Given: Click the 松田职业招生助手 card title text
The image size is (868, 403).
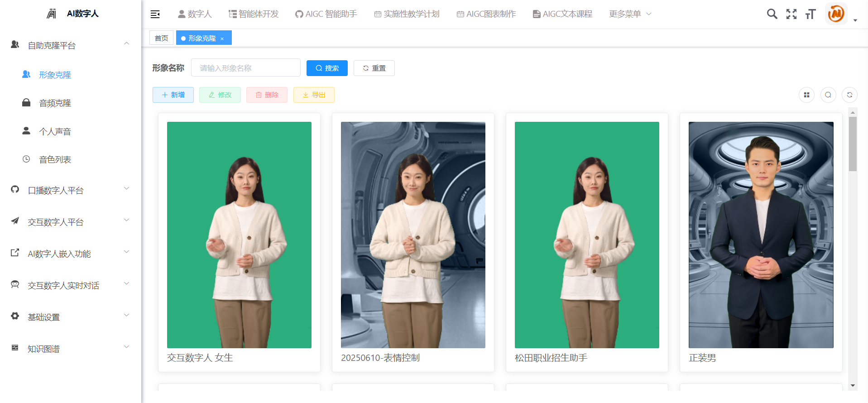Looking at the screenshot, I should (x=551, y=358).
